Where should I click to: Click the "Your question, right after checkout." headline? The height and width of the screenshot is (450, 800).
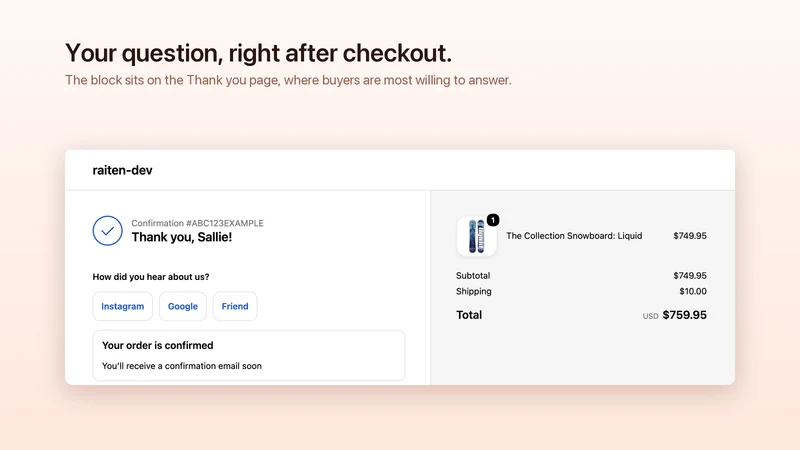(259, 53)
